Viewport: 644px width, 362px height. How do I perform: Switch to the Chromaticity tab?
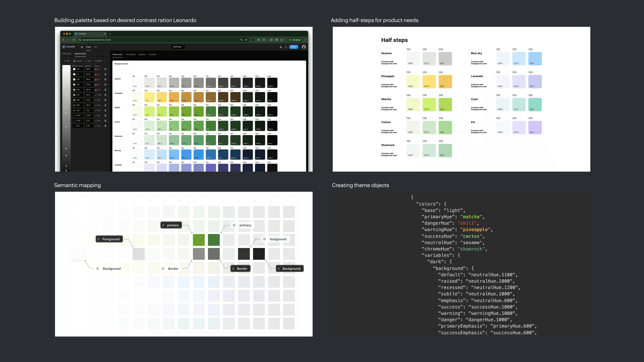pyautogui.click(x=131, y=55)
